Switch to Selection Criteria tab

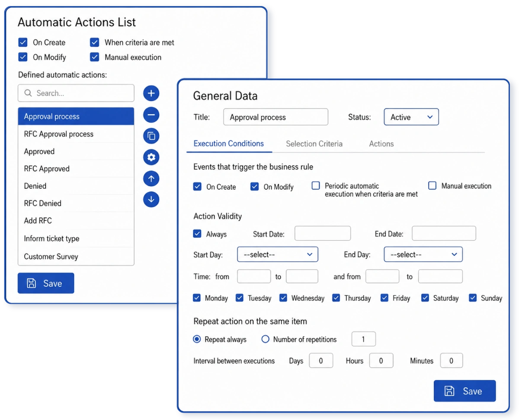(314, 144)
